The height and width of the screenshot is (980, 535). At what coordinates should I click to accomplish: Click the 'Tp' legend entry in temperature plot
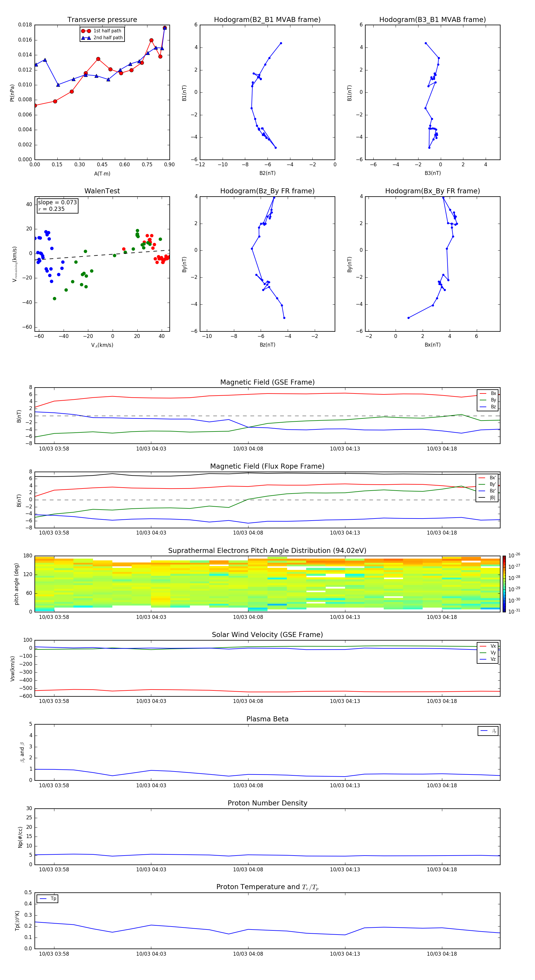[48, 899]
